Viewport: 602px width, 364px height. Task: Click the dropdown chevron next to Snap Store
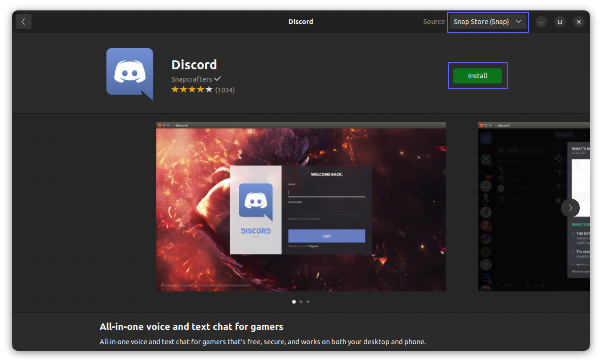pos(518,22)
